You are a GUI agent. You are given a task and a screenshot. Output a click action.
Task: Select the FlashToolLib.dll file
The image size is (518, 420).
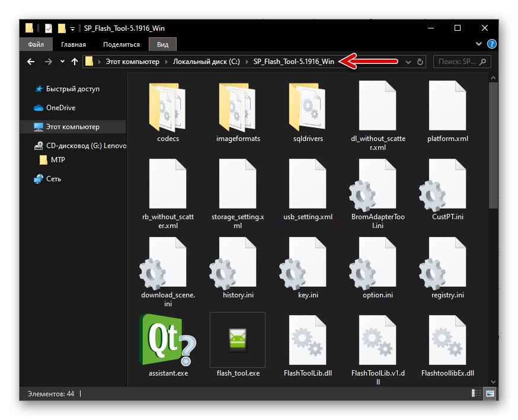pos(308,346)
